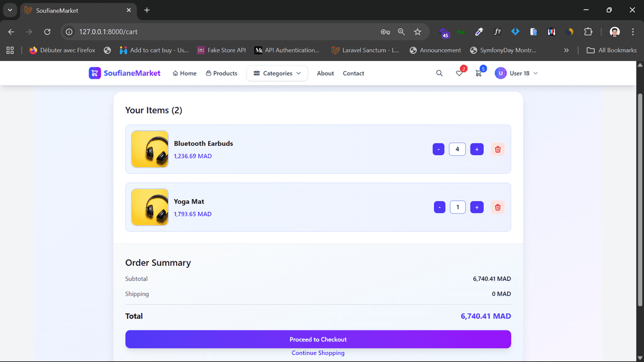Decrease Yoga Mat quantity
644x362 pixels.
tap(439, 207)
